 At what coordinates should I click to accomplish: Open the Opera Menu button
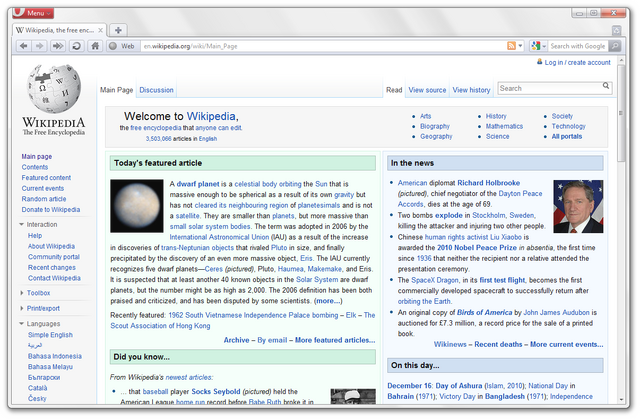(x=33, y=13)
